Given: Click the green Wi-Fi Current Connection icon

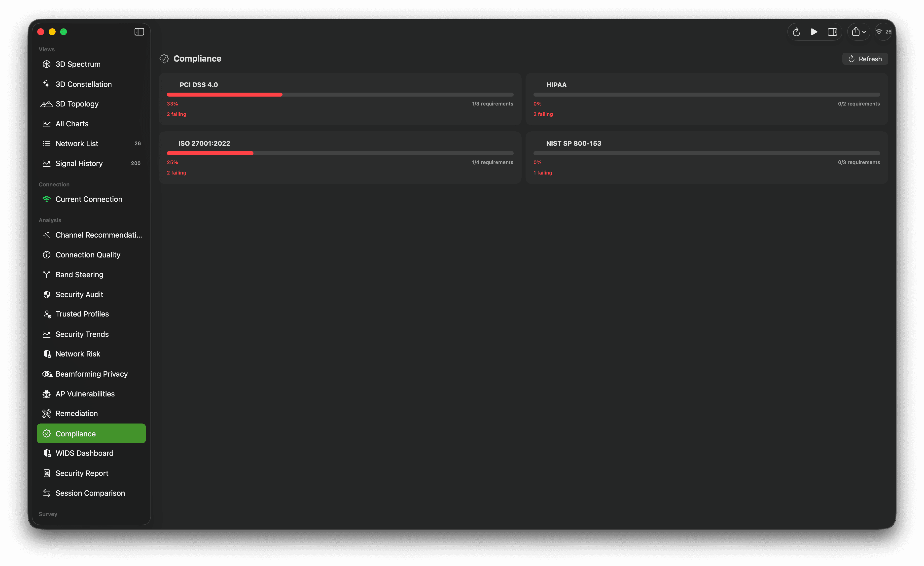Looking at the screenshot, I should (46, 199).
